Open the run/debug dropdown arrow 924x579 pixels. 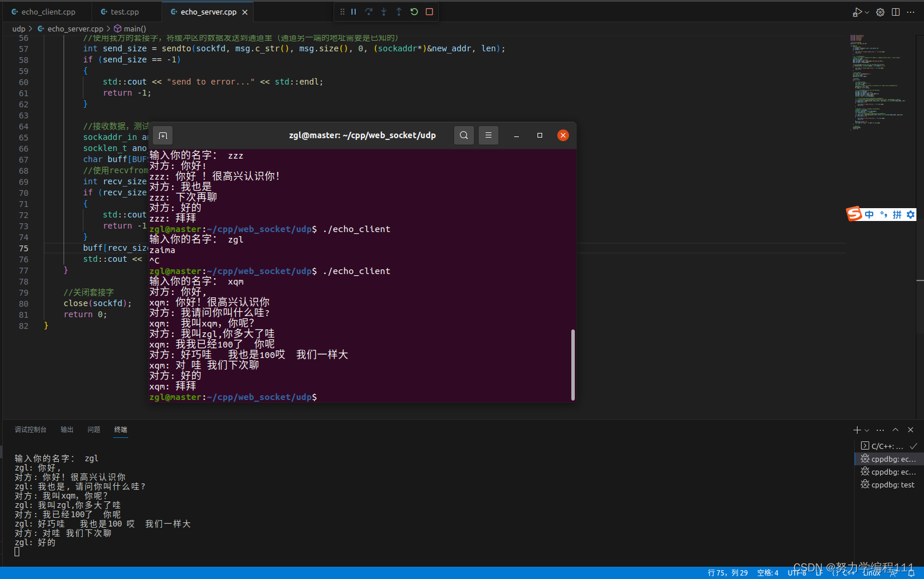pyautogui.click(x=867, y=12)
